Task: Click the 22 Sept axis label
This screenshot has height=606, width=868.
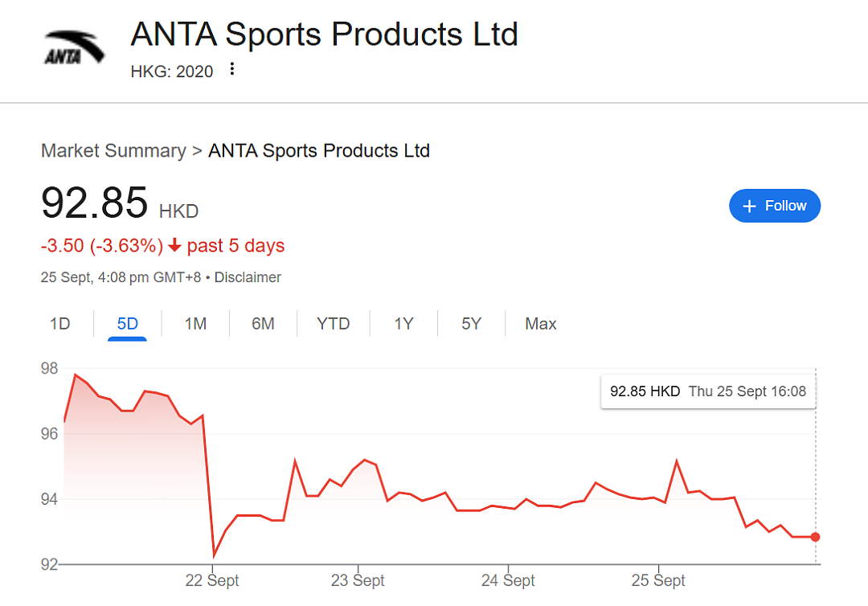Action: 212,580
